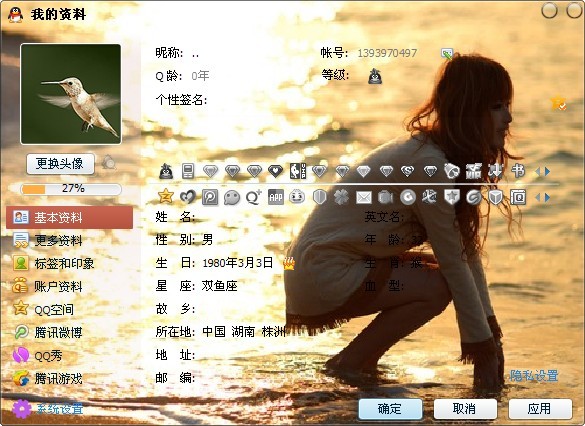Show next icons in the diamond badge row
This screenshot has height=426, width=585.
[547, 172]
